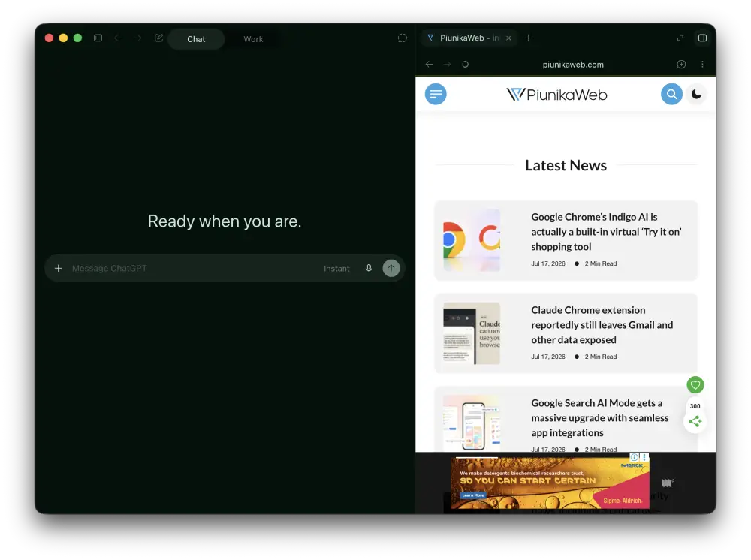
Task: Like the page with green heart icon
Action: click(x=695, y=385)
